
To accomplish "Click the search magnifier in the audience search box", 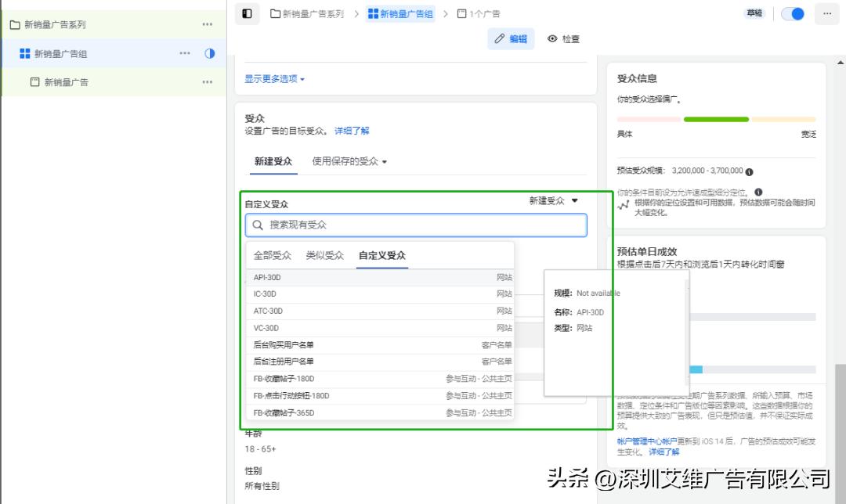I will click(258, 225).
